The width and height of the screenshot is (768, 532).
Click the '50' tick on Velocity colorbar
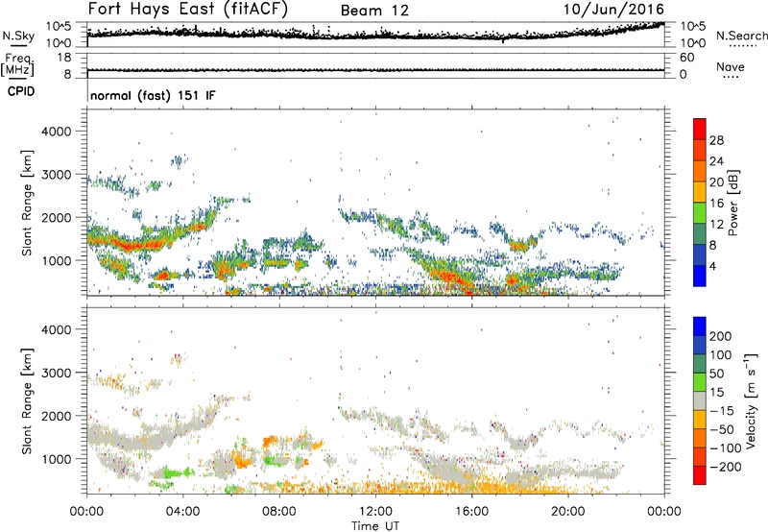pyautogui.click(x=716, y=374)
